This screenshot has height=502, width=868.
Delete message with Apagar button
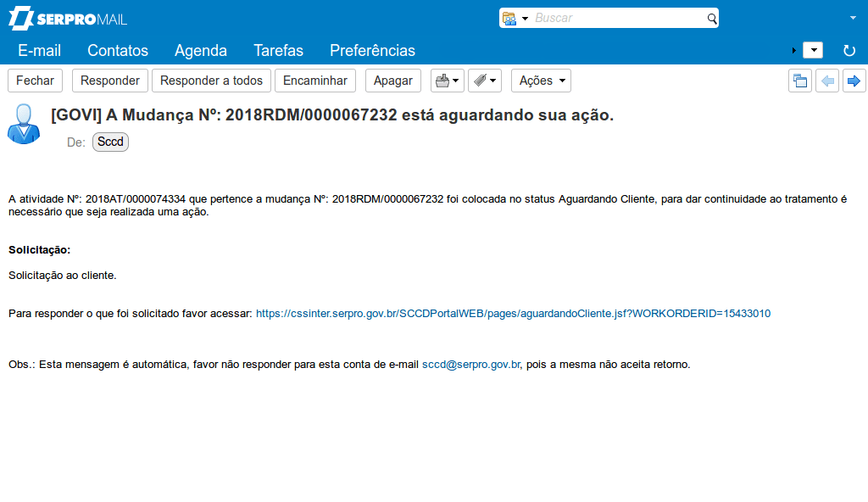393,81
